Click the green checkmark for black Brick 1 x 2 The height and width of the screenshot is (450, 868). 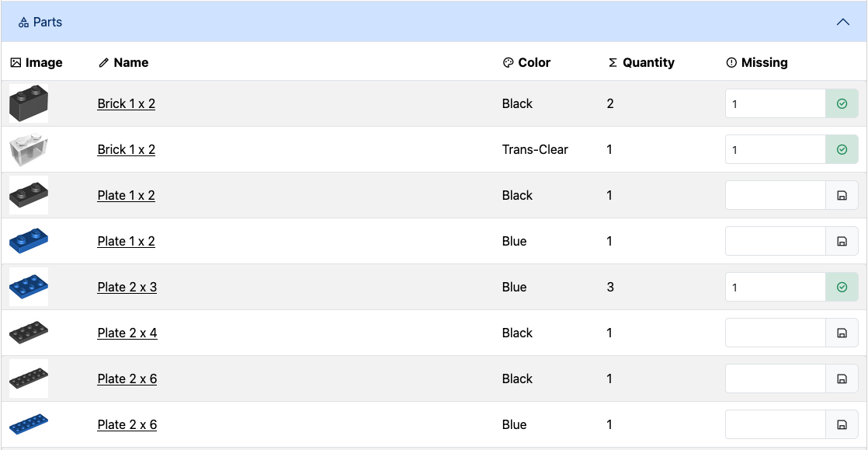point(842,104)
